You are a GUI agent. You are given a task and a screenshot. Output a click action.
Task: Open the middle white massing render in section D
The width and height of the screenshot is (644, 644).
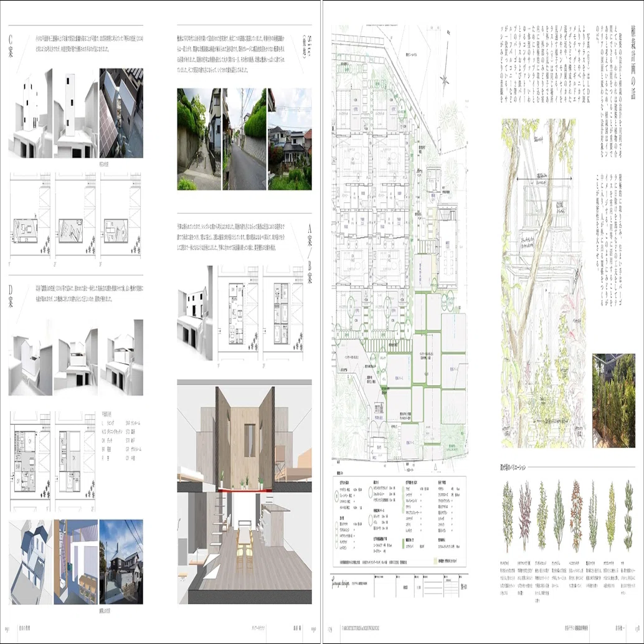pyautogui.click(x=75, y=358)
